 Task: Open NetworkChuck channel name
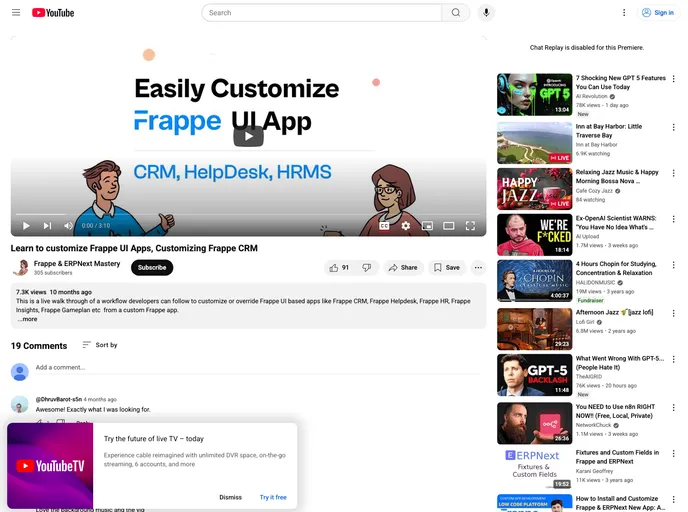(594, 425)
